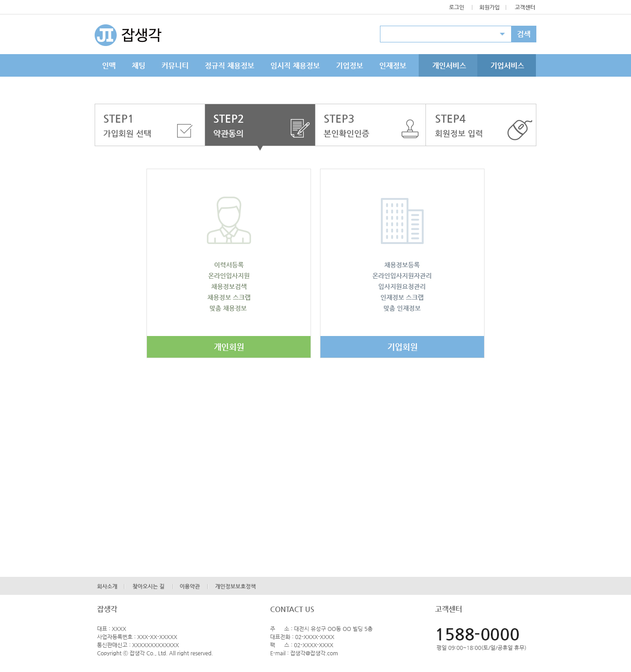
Task: Click the 1588-0000 phone number
Action: (478, 635)
